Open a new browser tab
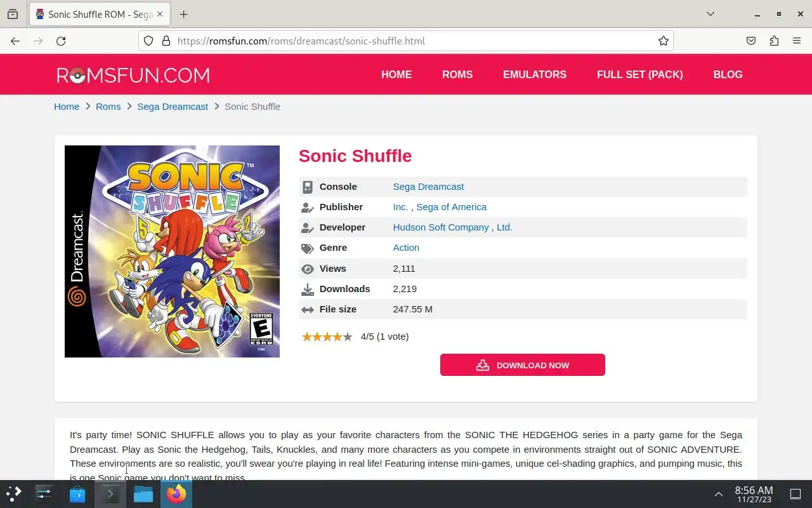 [183, 14]
